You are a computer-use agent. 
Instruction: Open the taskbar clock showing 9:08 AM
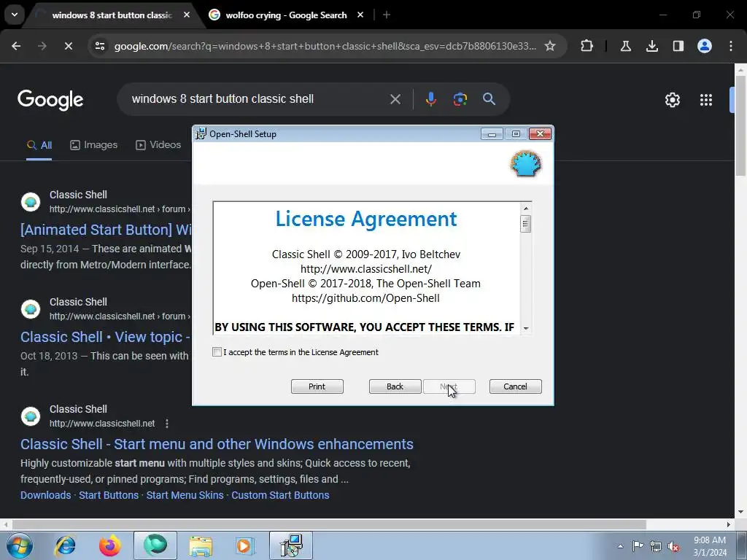coord(710,546)
